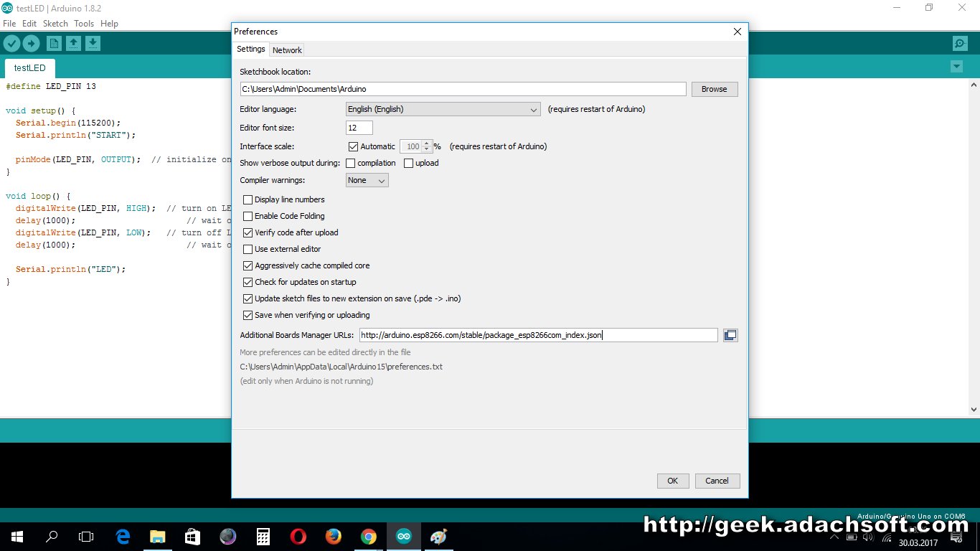This screenshot has width=980, height=551.
Task: Increase interface scale with up arrow
Action: [x=427, y=143]
